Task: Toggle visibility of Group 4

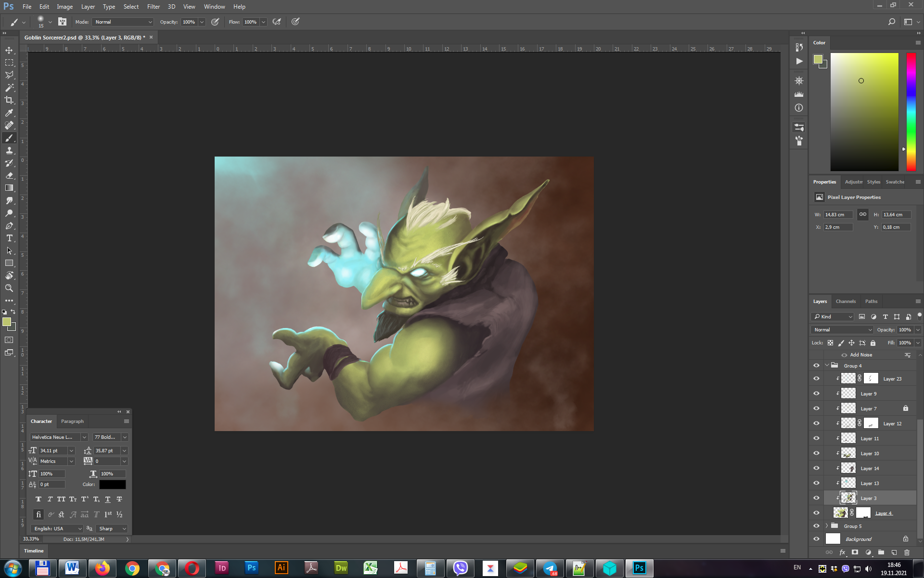Action: pos(816,366)
